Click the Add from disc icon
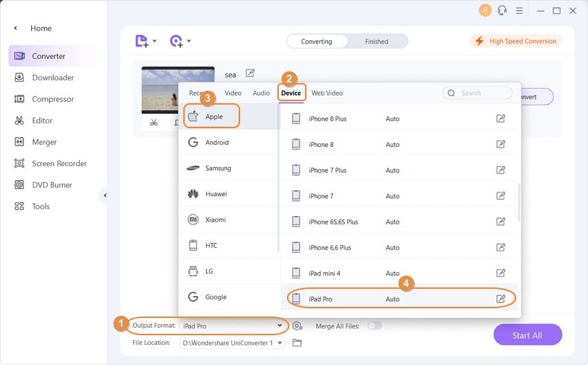Viewport: 588px width, 365px height. tap(176, 41)
